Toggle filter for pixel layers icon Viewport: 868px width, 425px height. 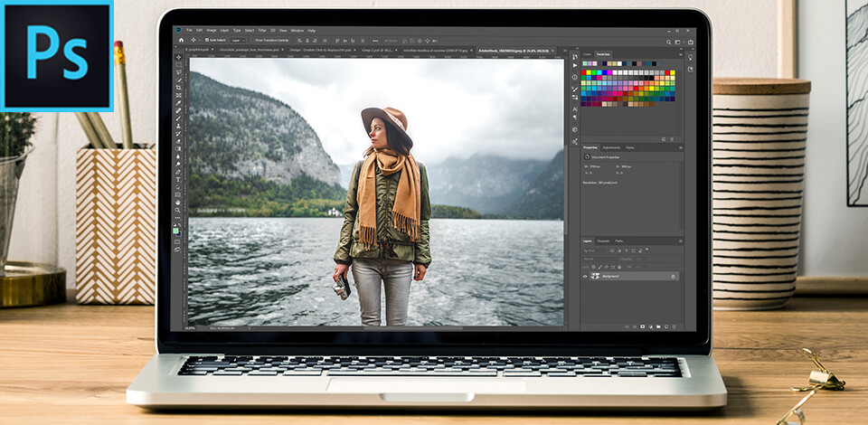tap(612, 250)
